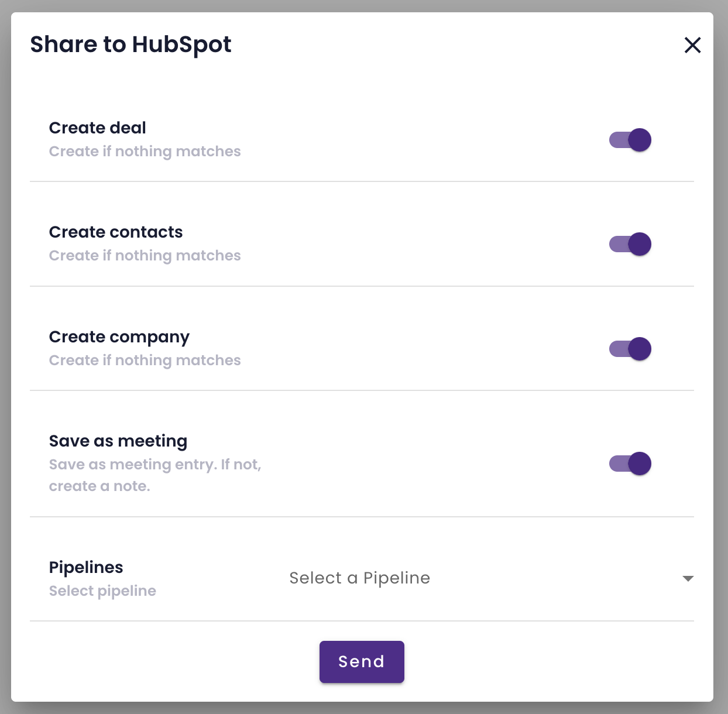Click the pipeline dropdown arrow
Viewport: 728px width, 714px height.
click(688, 578)
